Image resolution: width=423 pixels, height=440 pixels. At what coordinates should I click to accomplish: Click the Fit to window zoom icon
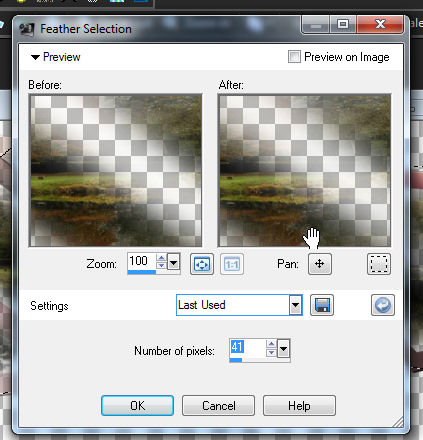[202, 264]
